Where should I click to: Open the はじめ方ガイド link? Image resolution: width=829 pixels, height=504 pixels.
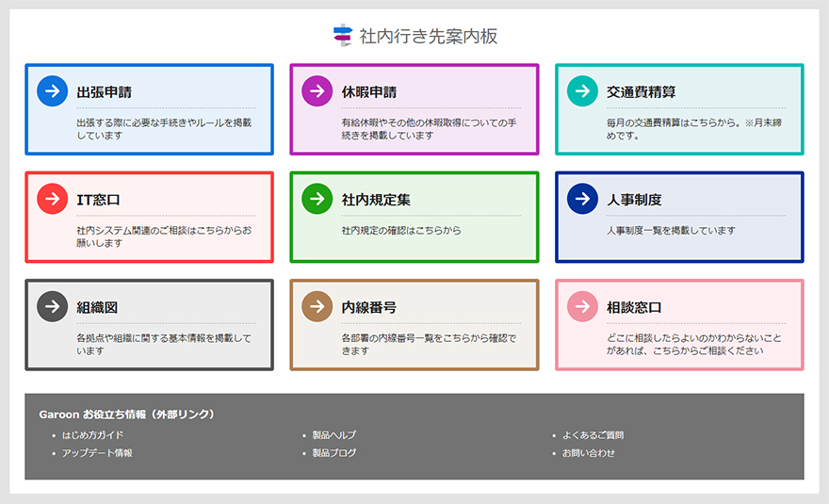coord(92,435)
